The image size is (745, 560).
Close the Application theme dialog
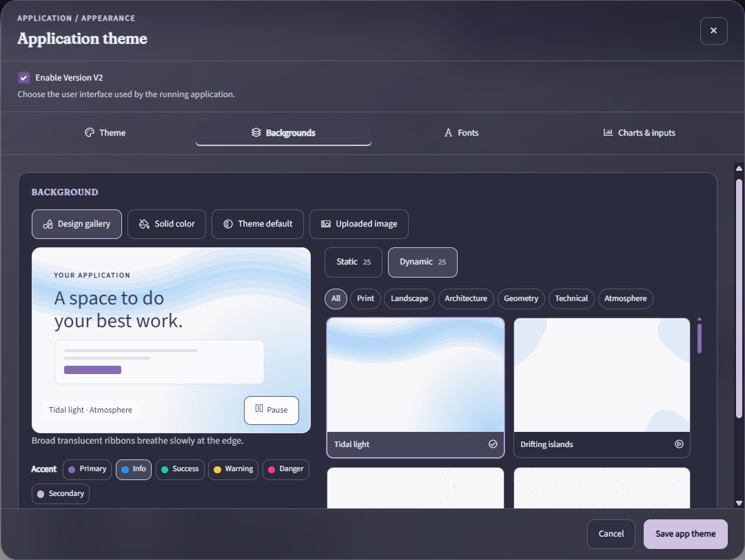713,31
